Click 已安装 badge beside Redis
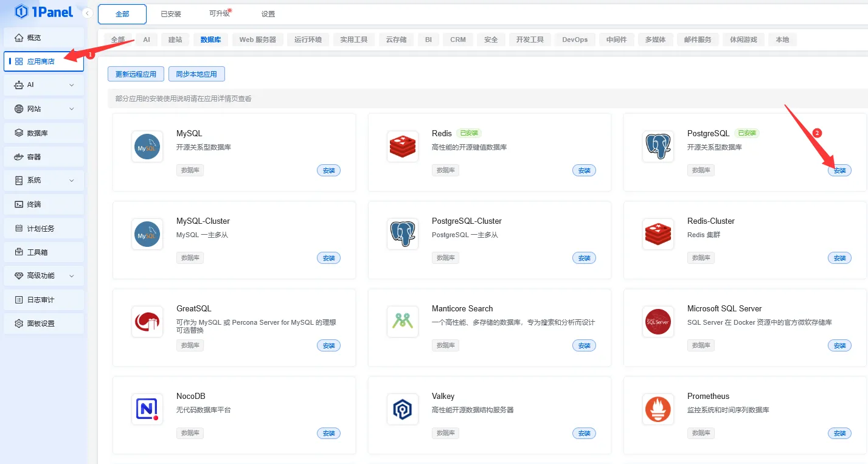This screenshot has width=868, height=464. point(469,133)
